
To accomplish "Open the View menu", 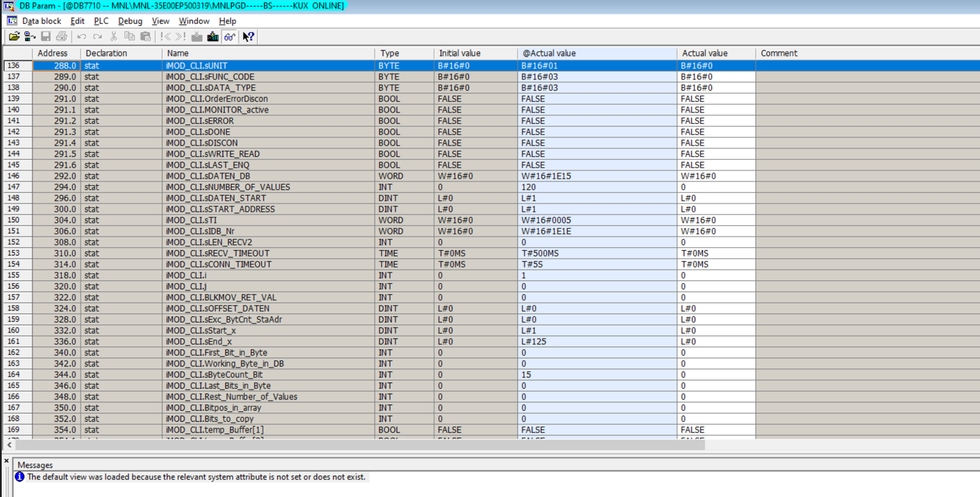I will pyautogui.click(x=160, y=21).
